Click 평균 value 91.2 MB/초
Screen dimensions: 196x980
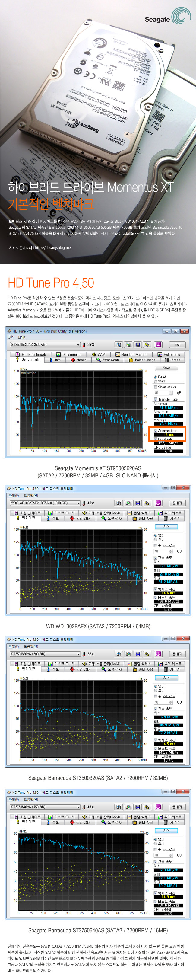point(168,582)
